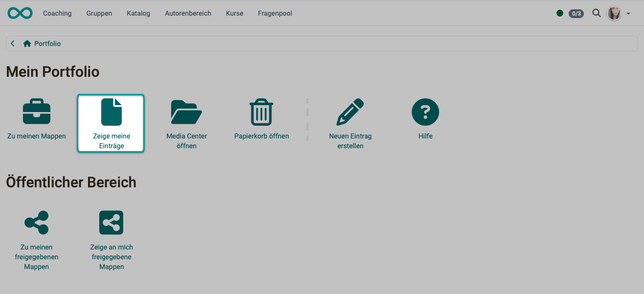Click the square share icon
The image size is (644, 294).
point(111,223)
